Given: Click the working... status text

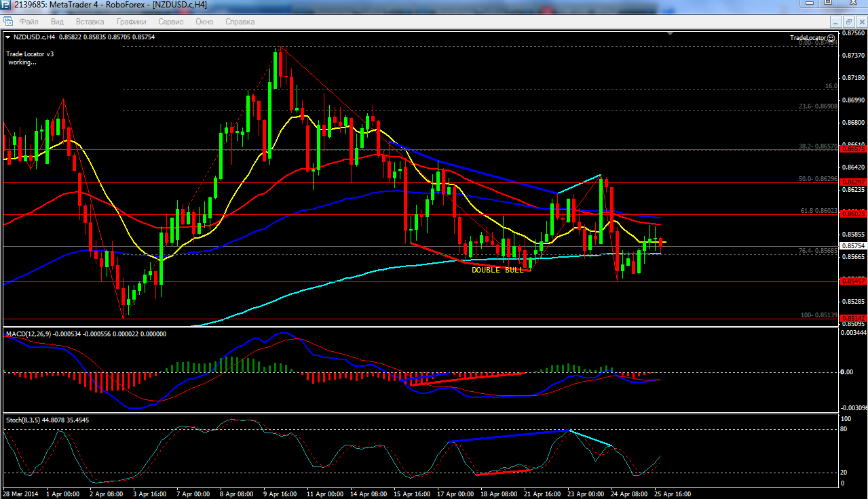Looking at the screenshot, I should (22, 62).
